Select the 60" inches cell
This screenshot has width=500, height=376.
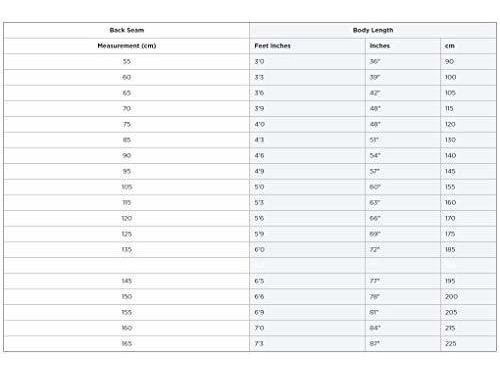point(403,187)
